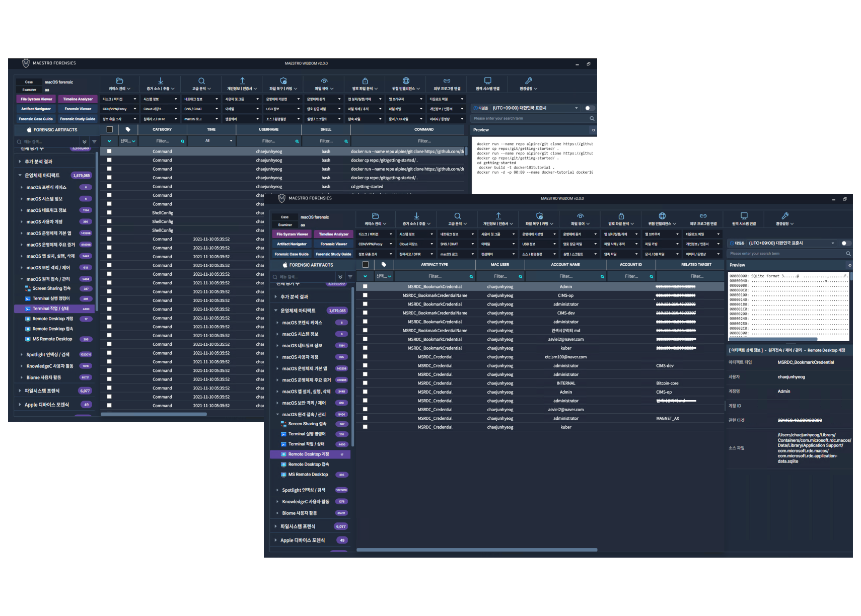Select Remote Desktop 접속 in front window tree
Image resolution: width=861 pixels, height=616 pixels.
coord(308,464)
